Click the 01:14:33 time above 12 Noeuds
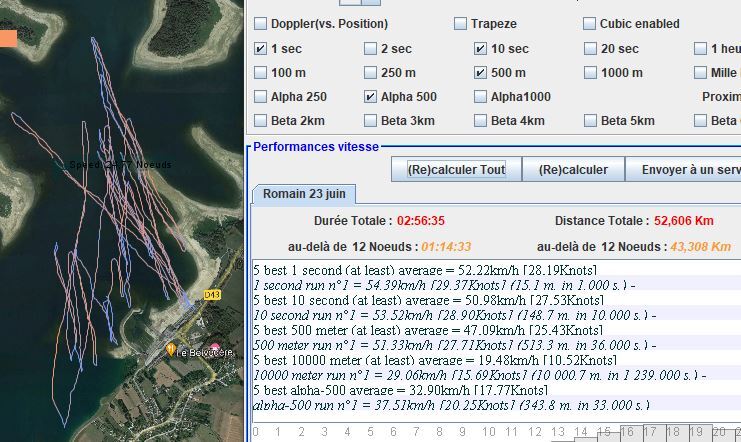This screenshot has height=442, width=741. tap(446, 247)
